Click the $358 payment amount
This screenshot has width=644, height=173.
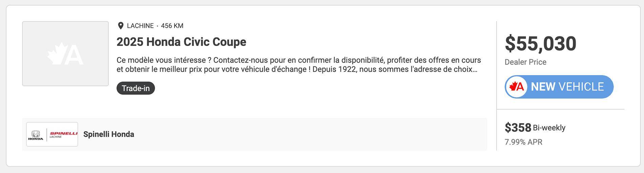point(518,128)
